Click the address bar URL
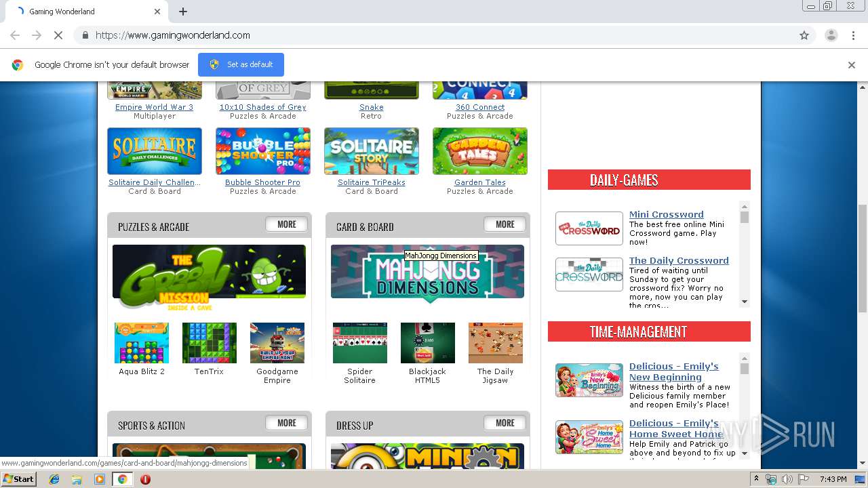868x488 pixels. click(x=173, y=35)
